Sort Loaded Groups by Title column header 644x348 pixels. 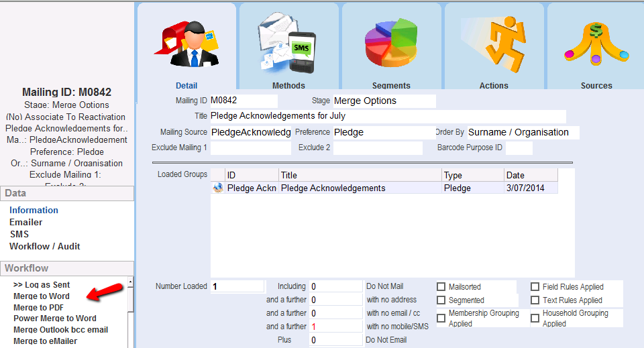pos(360,175)
